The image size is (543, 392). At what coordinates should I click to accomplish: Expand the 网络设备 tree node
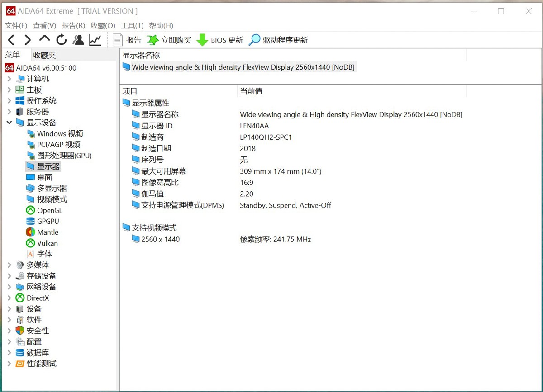pyautogui.click(x=9, y=287)
